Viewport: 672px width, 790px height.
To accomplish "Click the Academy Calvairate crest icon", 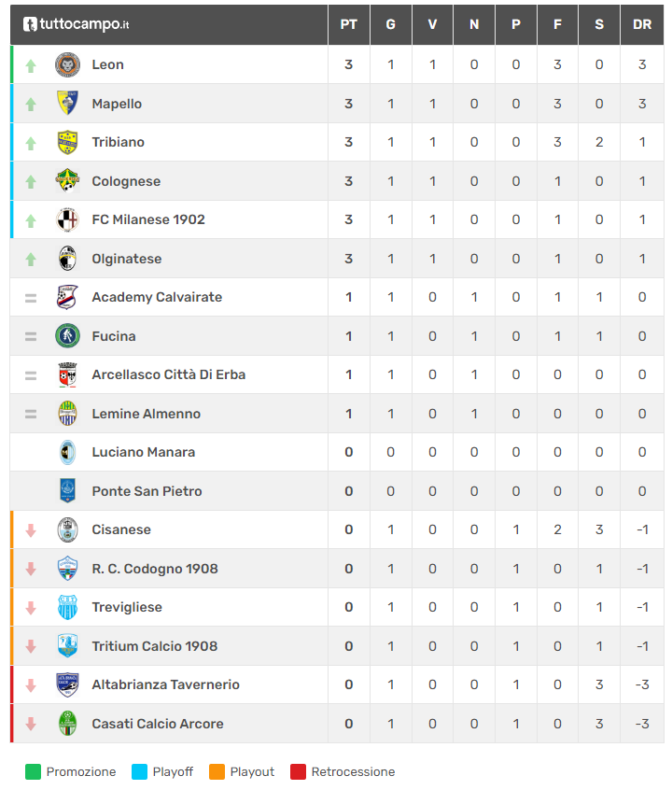I will pos(67,297).
